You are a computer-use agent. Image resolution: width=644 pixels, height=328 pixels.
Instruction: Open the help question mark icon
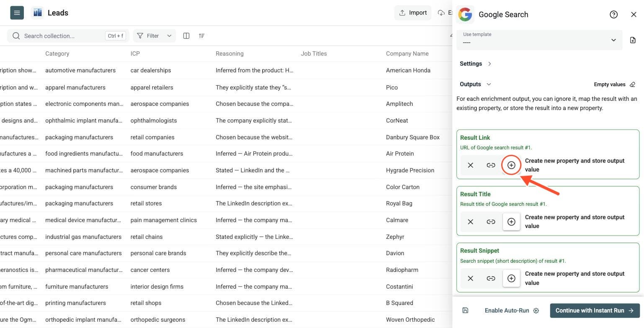coord(614,14)
